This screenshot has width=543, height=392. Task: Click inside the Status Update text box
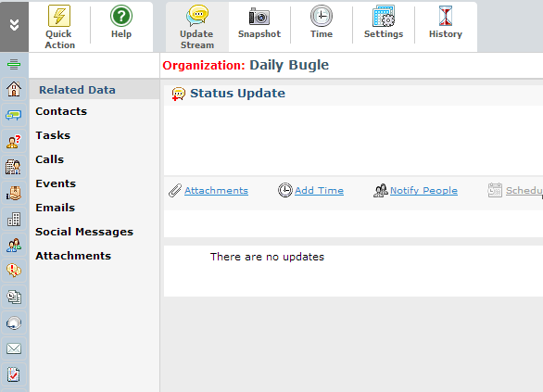click(x=353, y=140)
